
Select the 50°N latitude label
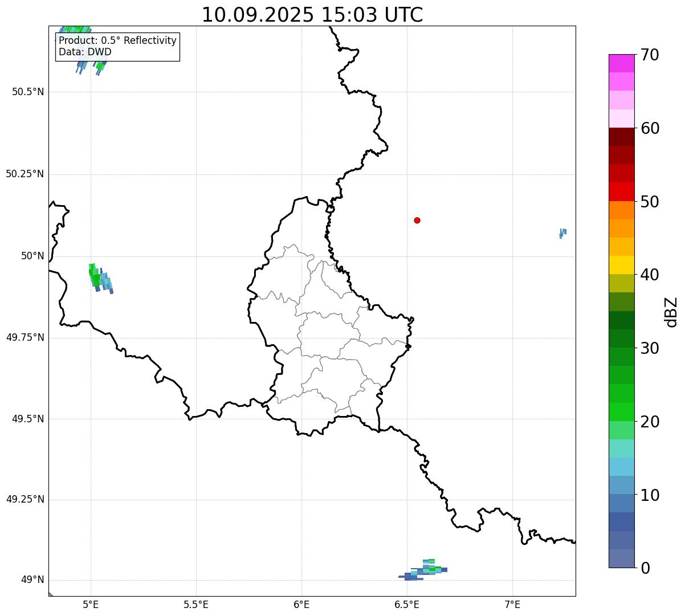click(32, 256)
